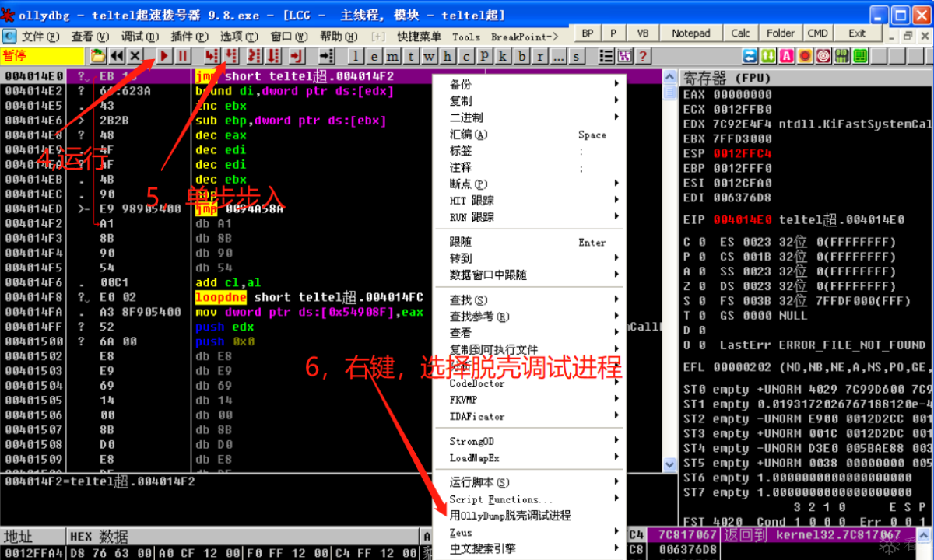Click the Folder quick button
The image size is (934, 560).
pos(781,33)
